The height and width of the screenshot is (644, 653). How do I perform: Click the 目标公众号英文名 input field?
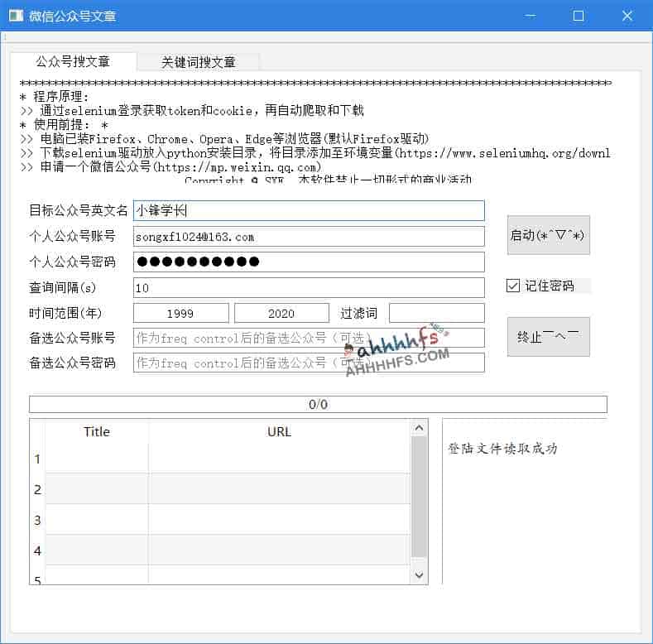coord(309,211)
